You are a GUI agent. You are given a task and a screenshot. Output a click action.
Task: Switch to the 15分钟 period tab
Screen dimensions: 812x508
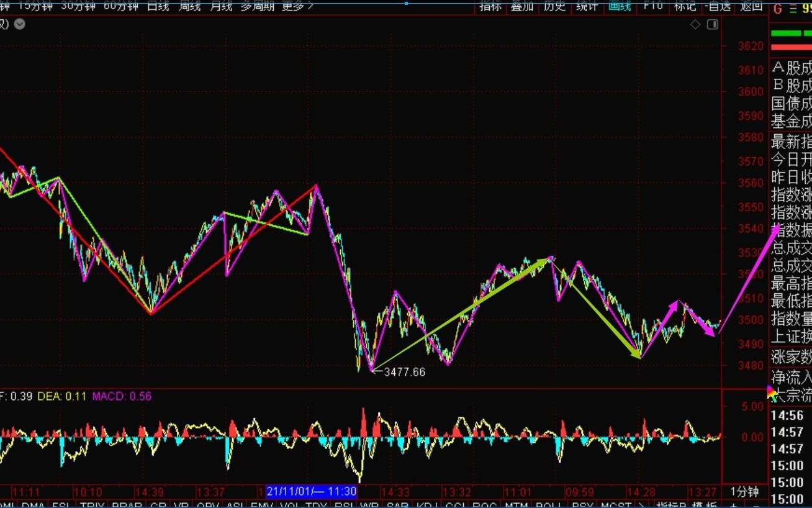[x=35, y=6]
